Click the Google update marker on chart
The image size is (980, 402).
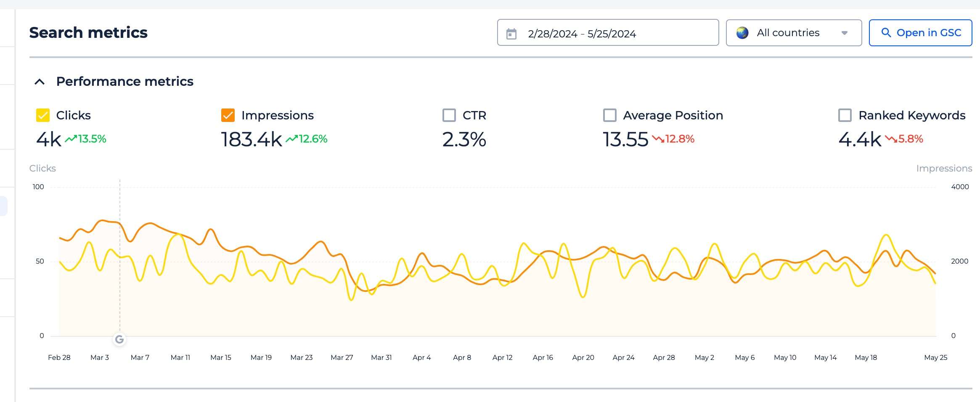tap(119, 339)
